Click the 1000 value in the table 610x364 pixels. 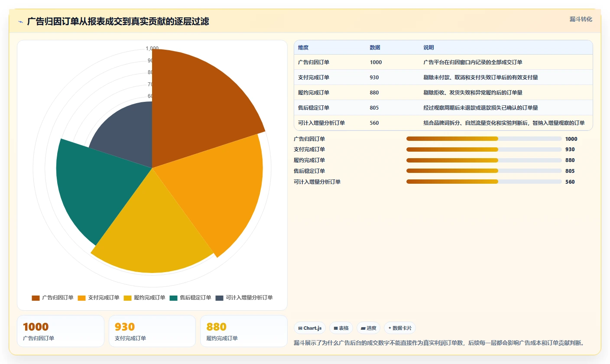376,62
